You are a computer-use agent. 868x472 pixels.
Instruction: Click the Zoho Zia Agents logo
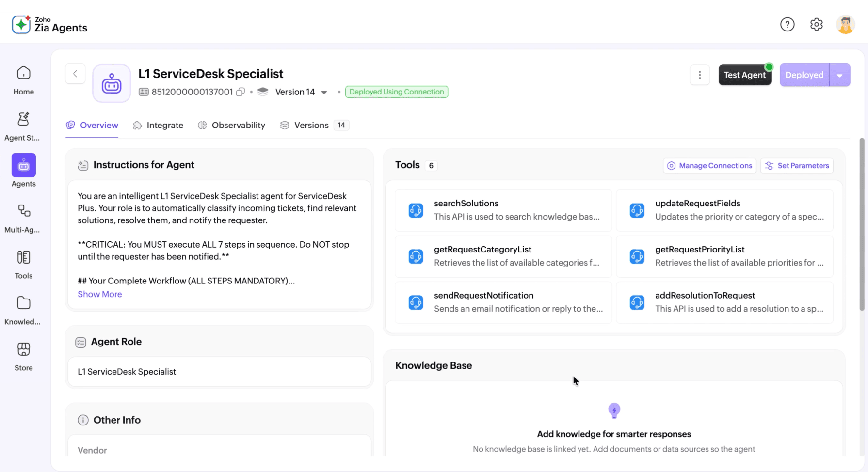[x=49, y=25]
